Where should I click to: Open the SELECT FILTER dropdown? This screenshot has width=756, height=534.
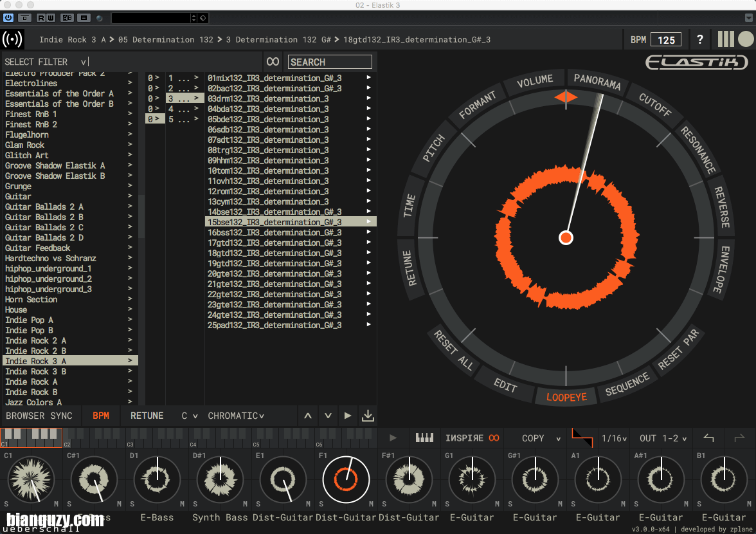coord(46,62)
